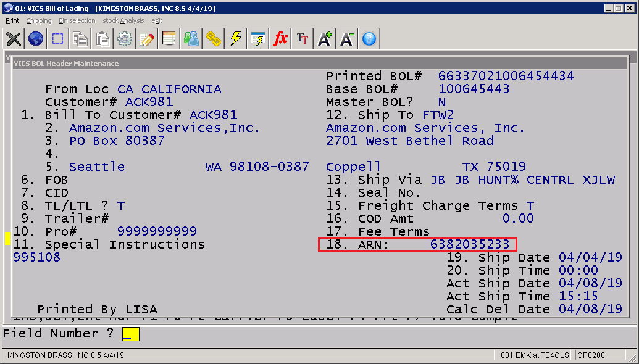Screen dimensions: 639x364
Task: Click the window with lightning bolt icon
Action: [257, 39]
